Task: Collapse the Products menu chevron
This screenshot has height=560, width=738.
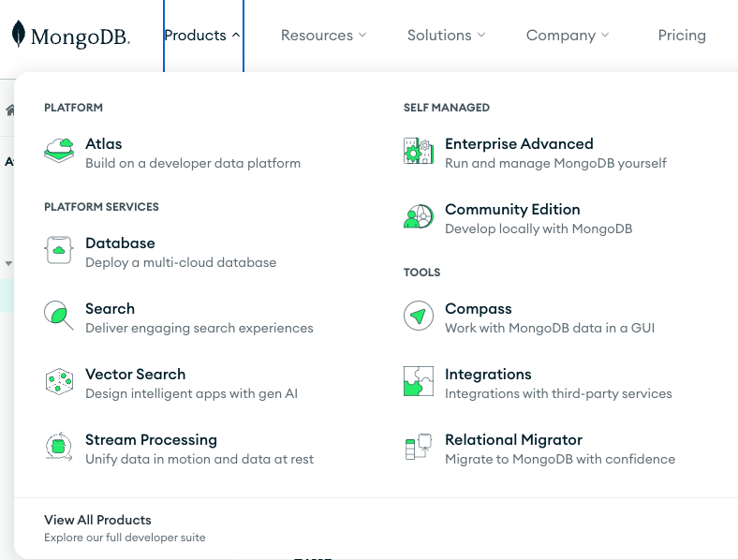Action: tap(236, 35)
